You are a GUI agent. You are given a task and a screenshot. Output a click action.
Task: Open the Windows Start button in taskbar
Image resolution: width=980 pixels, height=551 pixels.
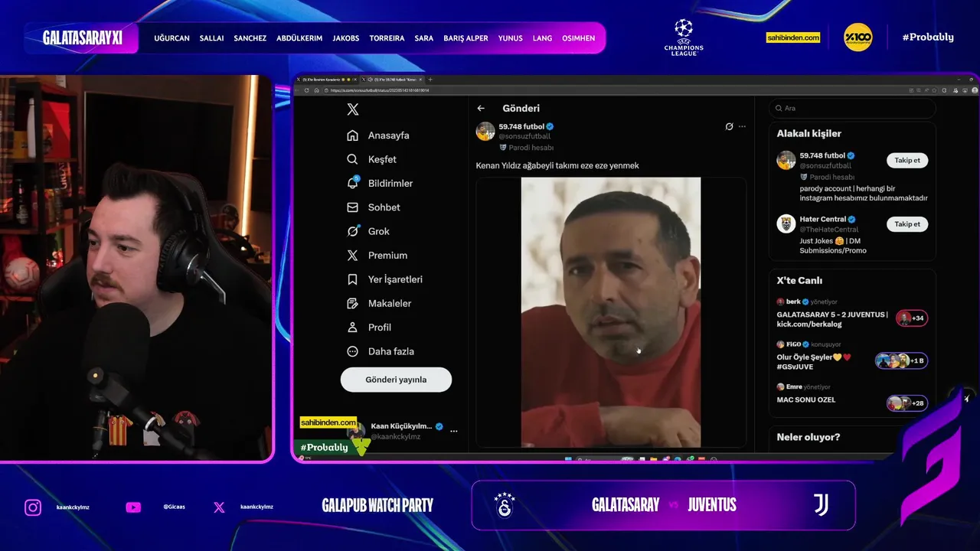pos(568,458)
